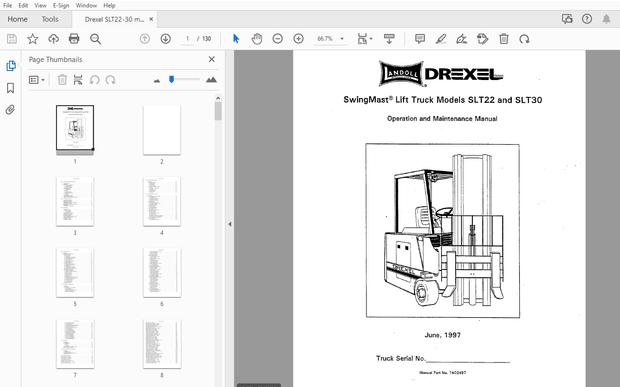620x387 pixels.
Task: Open the fit page options dropdown
Action: pos(365,39)
